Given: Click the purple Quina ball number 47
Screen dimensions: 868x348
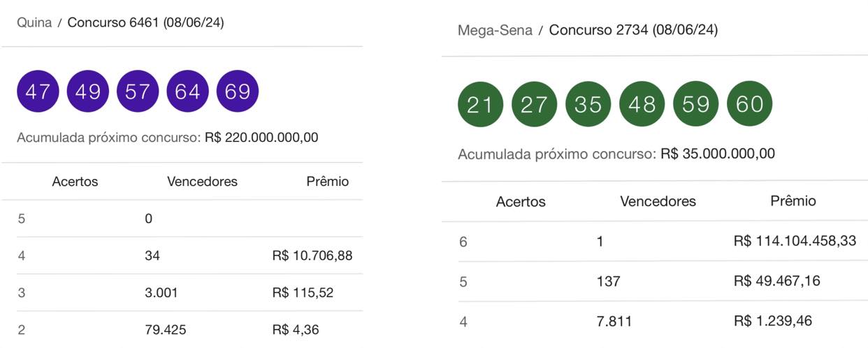Looking at the screenshot, I should tap(38, 92).
